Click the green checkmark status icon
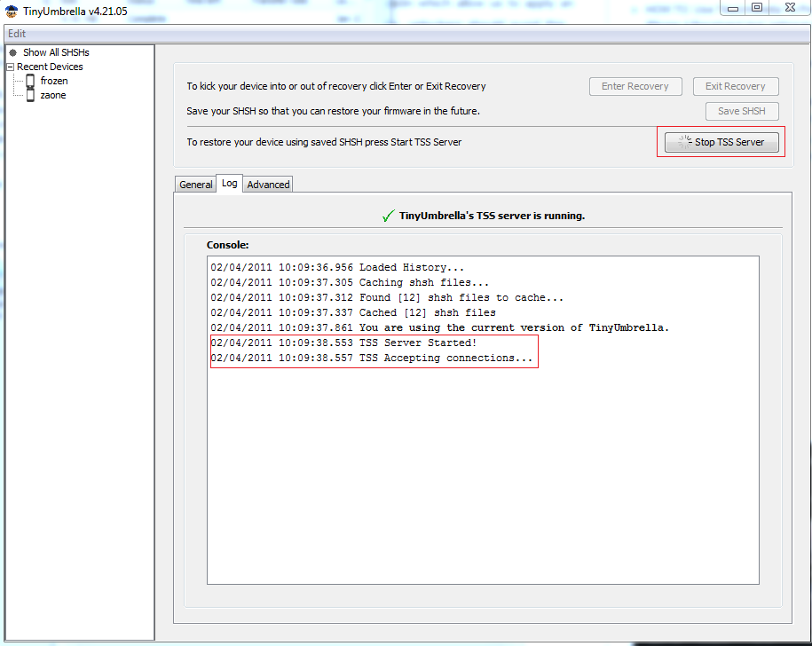Image resolution: width=812 pixels, height=646 pixels. click(388, 216)
